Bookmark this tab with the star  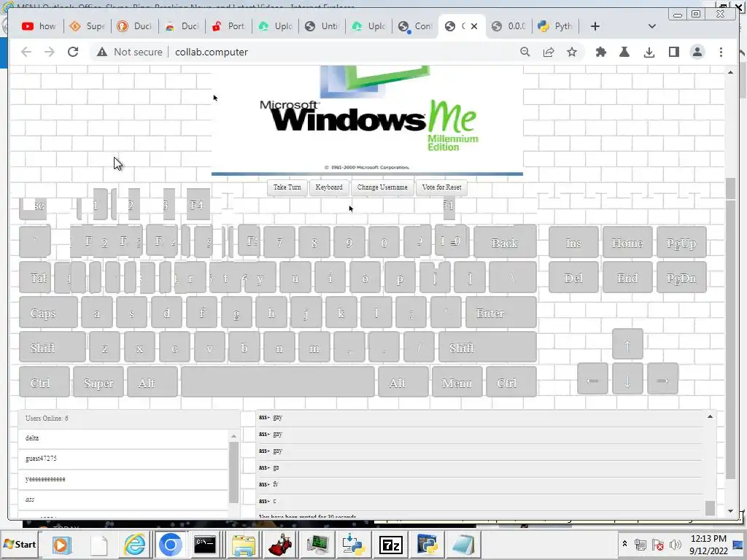(572, 52)
